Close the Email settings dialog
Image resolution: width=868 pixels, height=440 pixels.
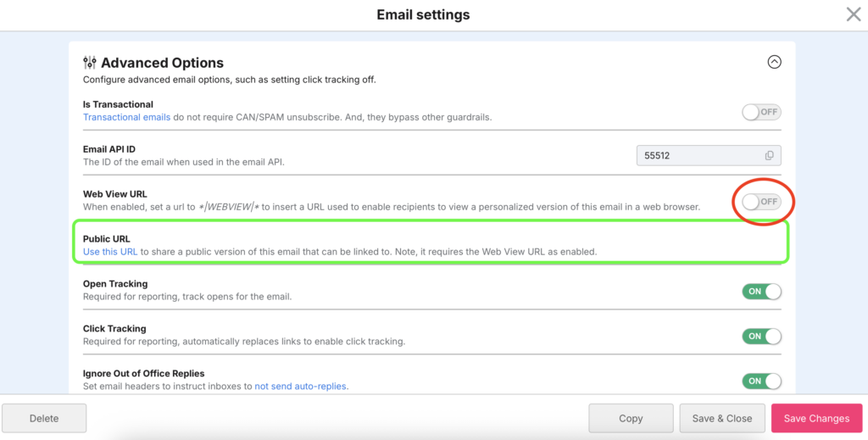(x=853, y=14)
